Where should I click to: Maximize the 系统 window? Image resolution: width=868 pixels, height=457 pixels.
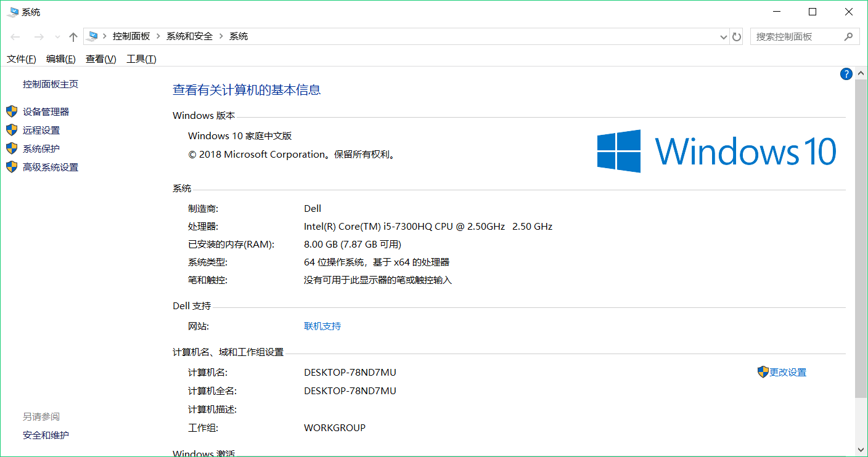pos(813,12)
